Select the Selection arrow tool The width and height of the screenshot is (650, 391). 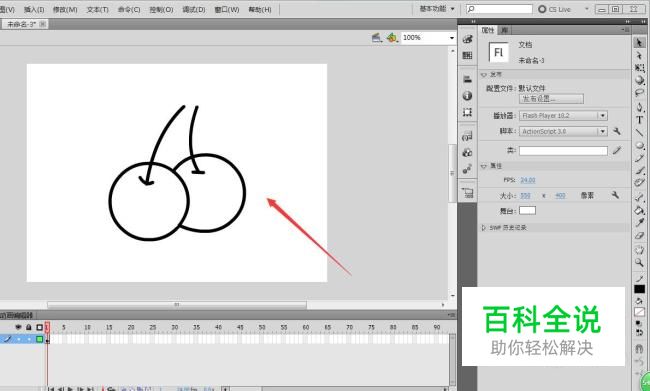pos(639,43)
